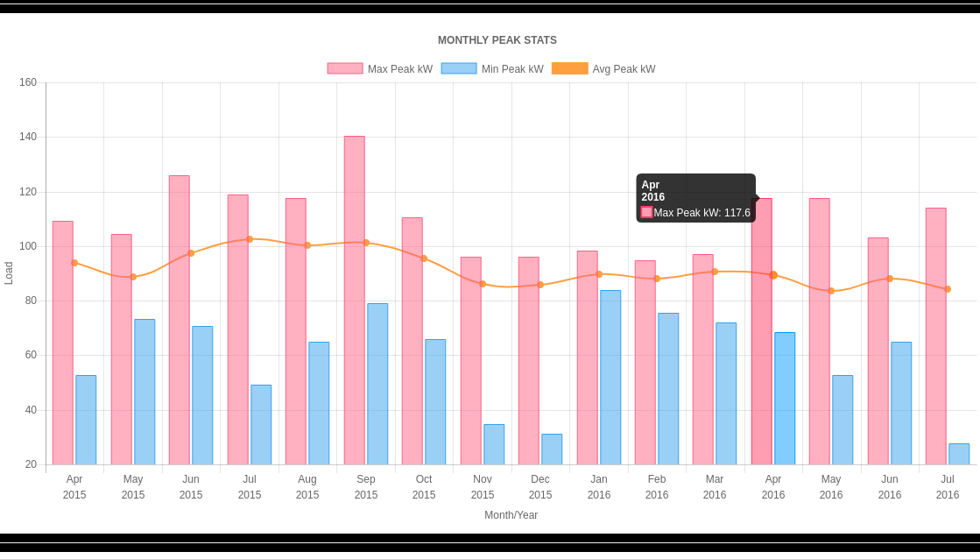Image resolution: width=980 pixels, height=559 pixels.
Task: Click the blue Jul 2016 min peak bar
Action: pos(959,454)
